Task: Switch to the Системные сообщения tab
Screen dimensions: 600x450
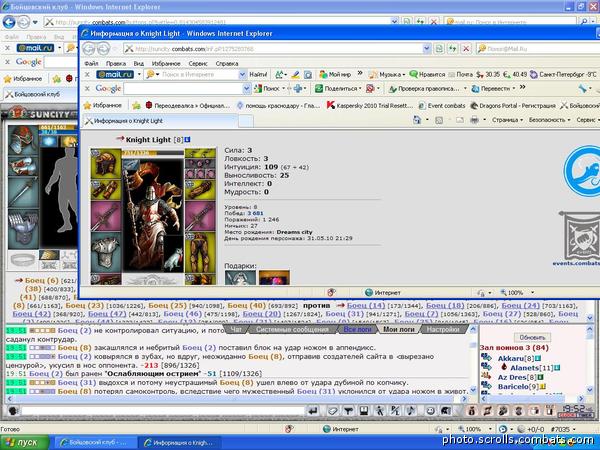Action: pyautogui.click(x=292, y=329)
